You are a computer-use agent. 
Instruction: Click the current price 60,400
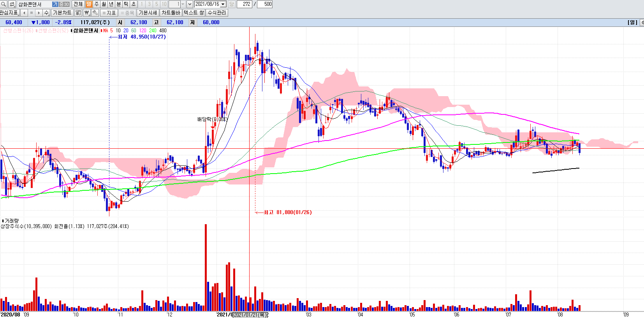14,23
